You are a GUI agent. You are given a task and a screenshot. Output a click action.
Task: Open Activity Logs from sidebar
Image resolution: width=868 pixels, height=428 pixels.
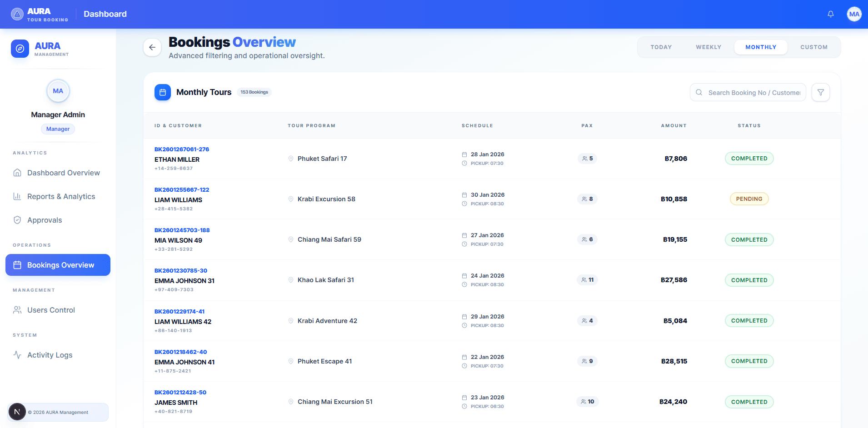point(50,355)
